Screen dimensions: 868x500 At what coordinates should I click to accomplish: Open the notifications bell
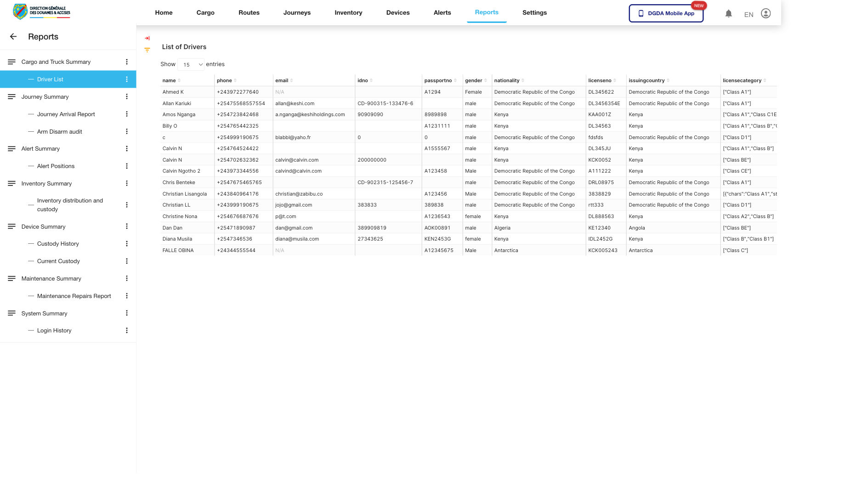[x=728, y=14]
